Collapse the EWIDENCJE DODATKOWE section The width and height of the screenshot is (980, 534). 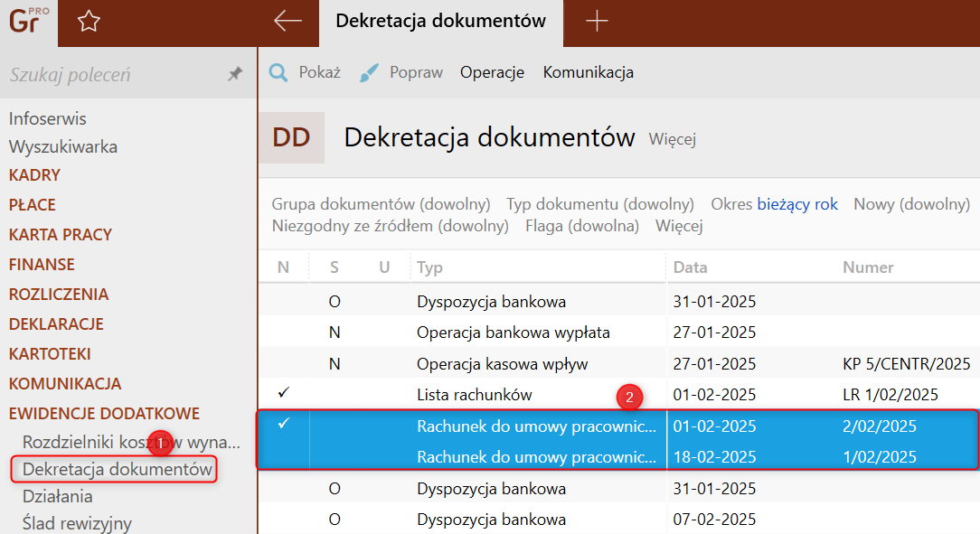(104, 414)
